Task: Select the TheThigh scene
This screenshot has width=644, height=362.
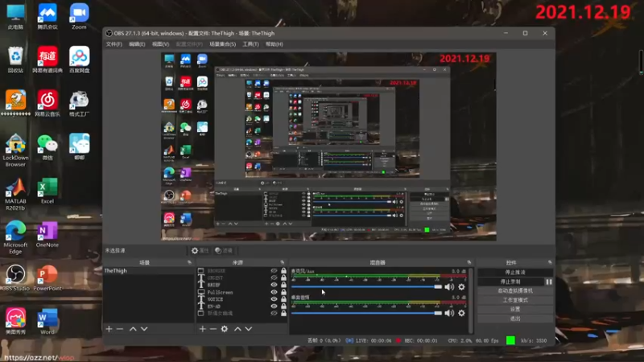Action: (149, 271)
